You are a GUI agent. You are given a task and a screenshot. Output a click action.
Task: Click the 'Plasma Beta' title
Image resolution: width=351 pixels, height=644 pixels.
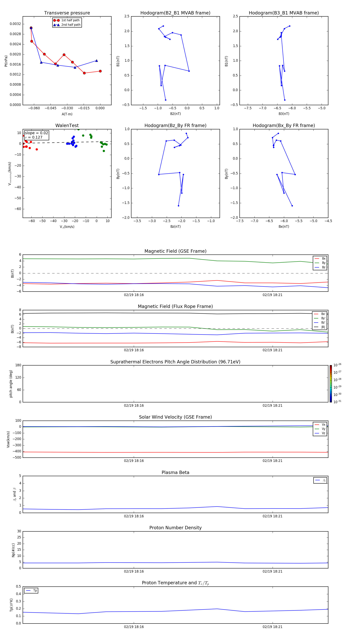point(175,472)
